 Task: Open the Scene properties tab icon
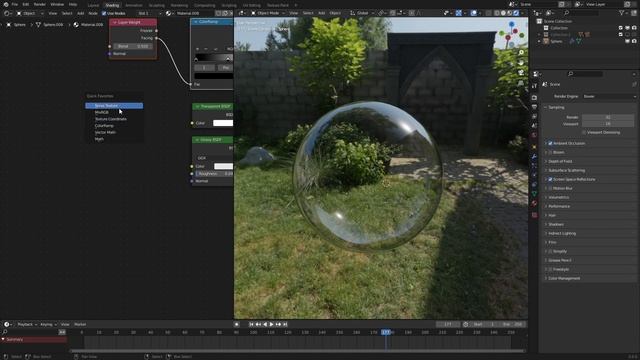[x=534, y=126]
